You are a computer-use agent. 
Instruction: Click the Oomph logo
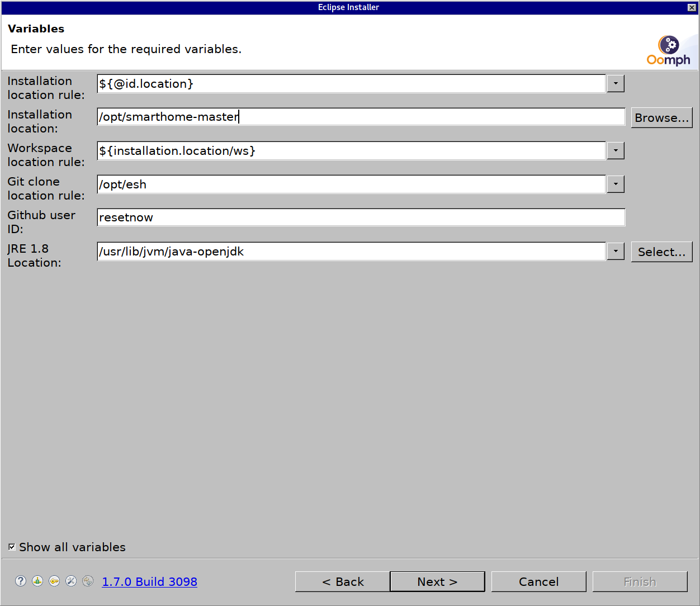click(x=669, y=49)
